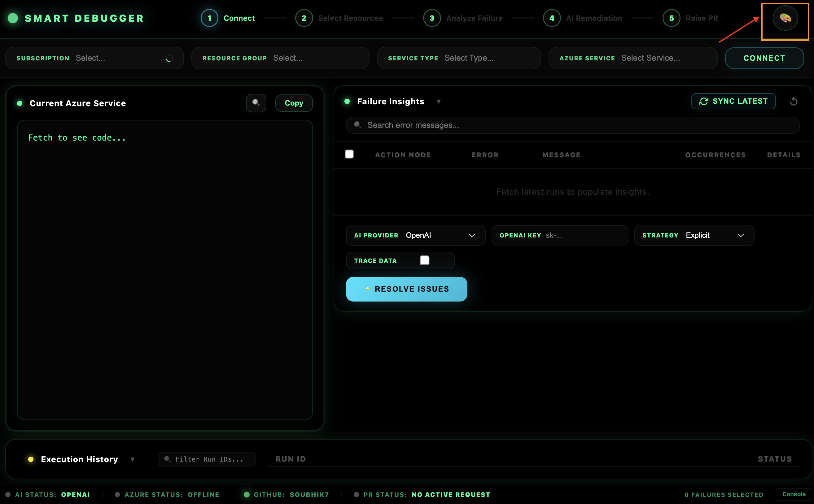Click the GitHub status indicator dot
The width and height of the screenshot is (814, 504).
pyautogui.click(x=247, y=494)
